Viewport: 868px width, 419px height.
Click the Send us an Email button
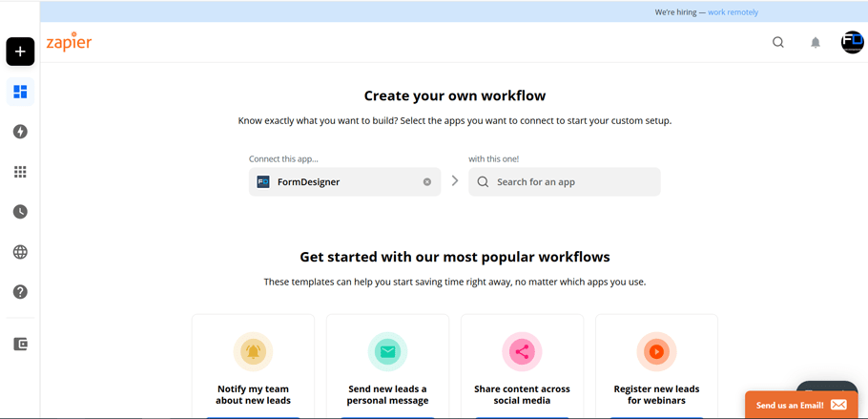[801, 405]
